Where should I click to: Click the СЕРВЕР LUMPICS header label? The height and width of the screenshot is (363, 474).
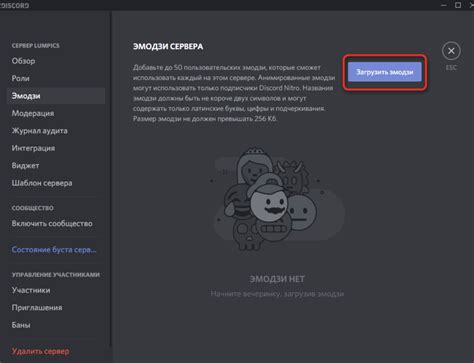point(35,46)
